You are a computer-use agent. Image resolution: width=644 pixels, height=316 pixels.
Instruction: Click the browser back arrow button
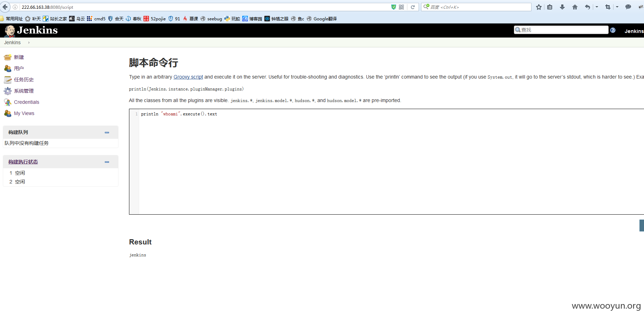click(5, 7)
